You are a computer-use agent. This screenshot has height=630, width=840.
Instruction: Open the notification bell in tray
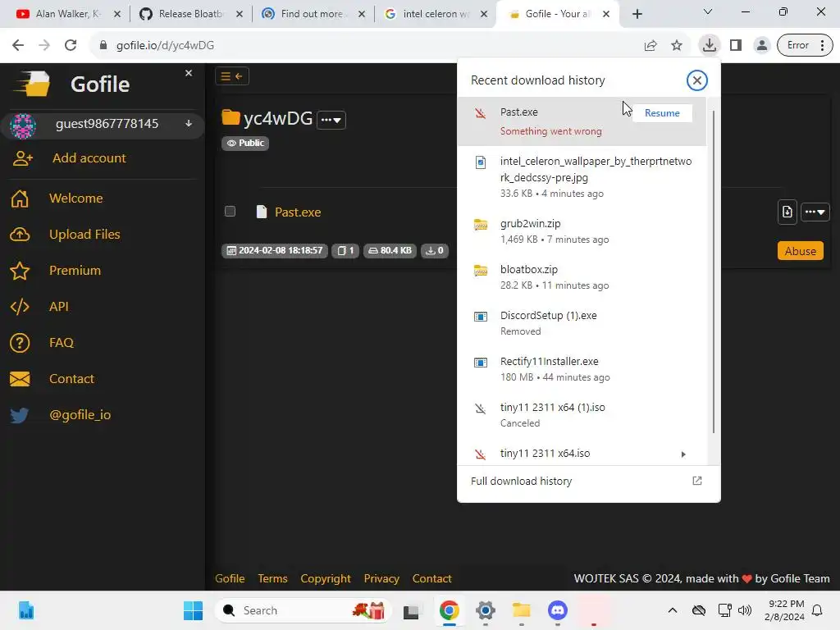(x=817, y=610)
